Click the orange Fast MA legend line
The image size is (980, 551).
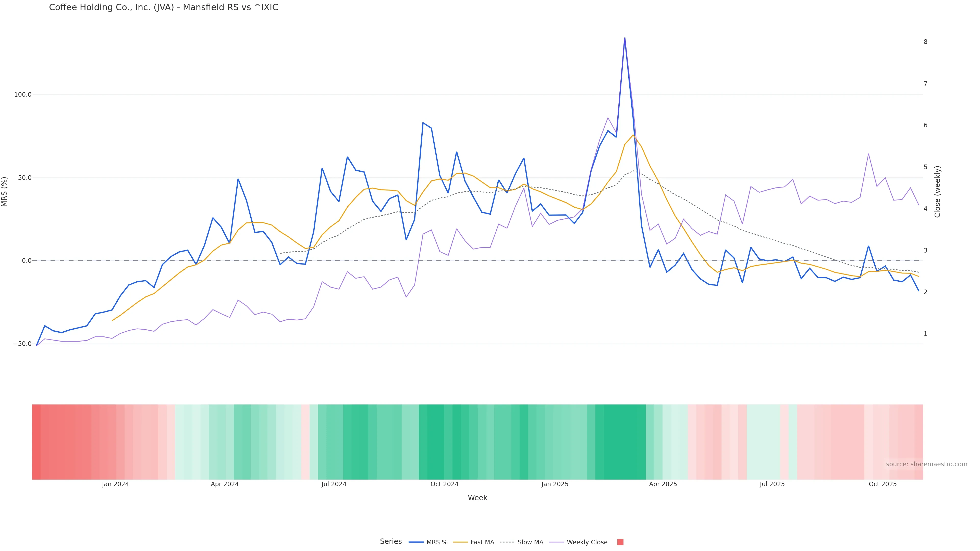pos(461,542)
